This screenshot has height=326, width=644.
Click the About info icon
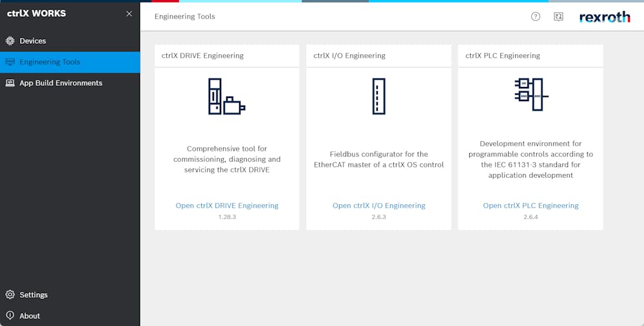[x=10, y=316]
